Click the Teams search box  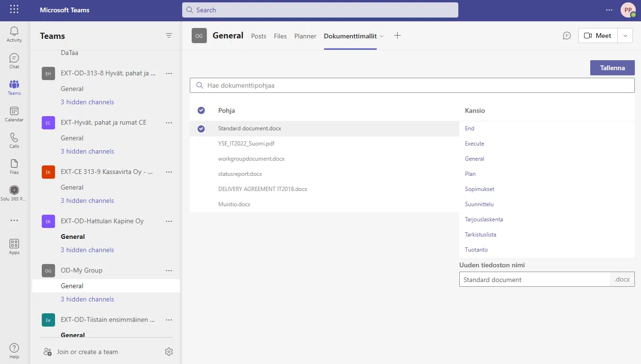coord(320,10)
